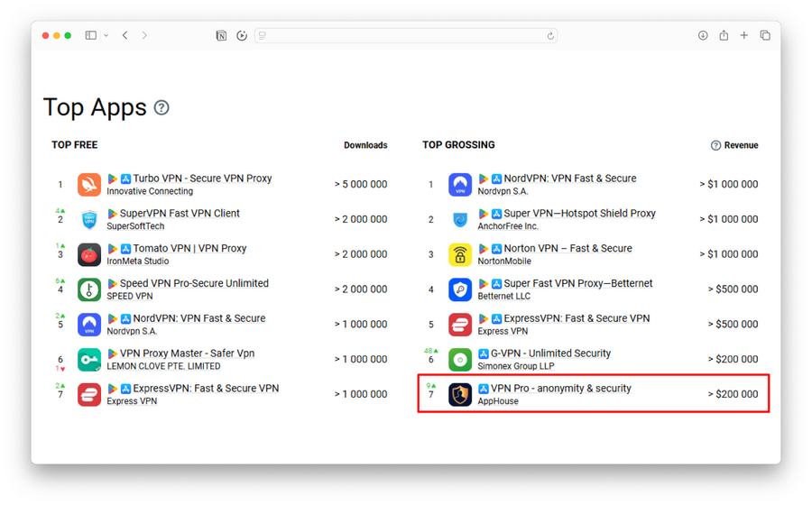This screenshot has height=505, width=812.
Task: Open Speed VPN Pro-Secure Unlimited link
Action: 194,283
